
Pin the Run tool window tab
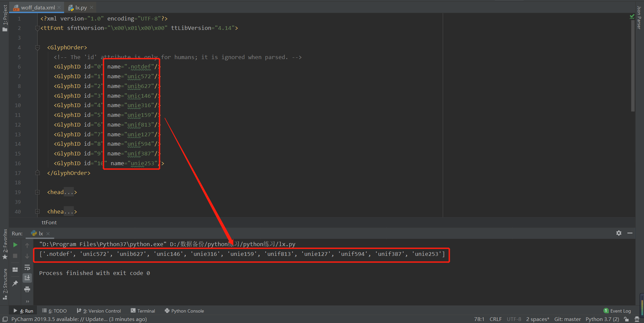(15, 283)
